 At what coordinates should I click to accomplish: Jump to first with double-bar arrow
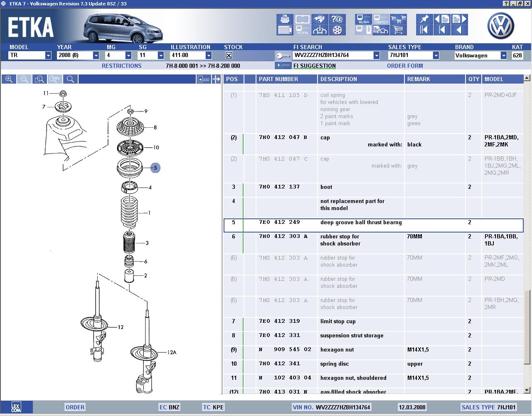click(x=424, y=30)
